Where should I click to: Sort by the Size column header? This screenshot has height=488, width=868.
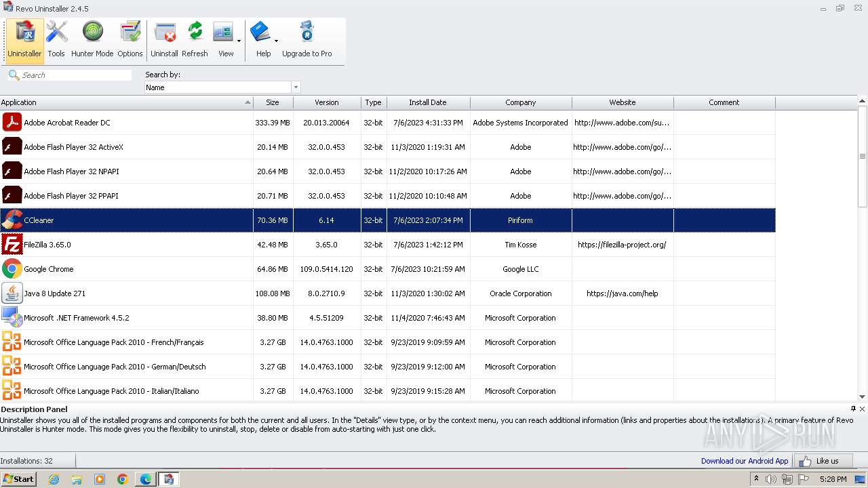[273, 102]
